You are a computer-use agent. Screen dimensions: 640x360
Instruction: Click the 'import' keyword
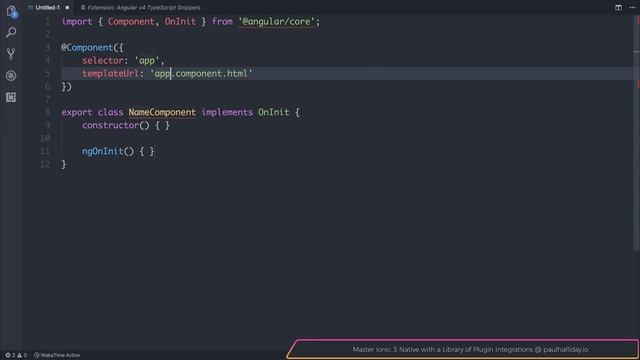pos(77,22)
